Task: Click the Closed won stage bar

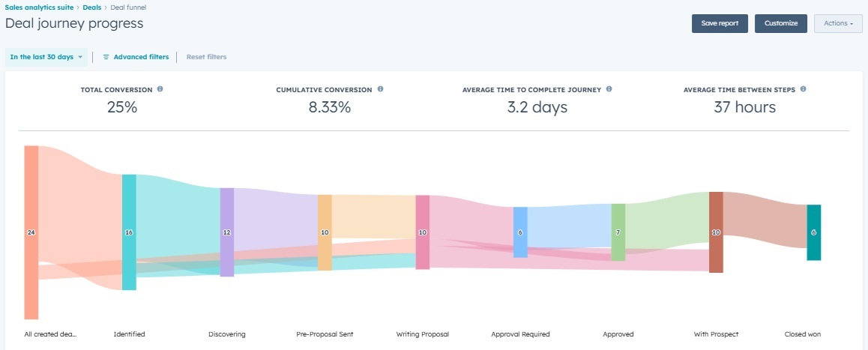Action: [813, 232]
